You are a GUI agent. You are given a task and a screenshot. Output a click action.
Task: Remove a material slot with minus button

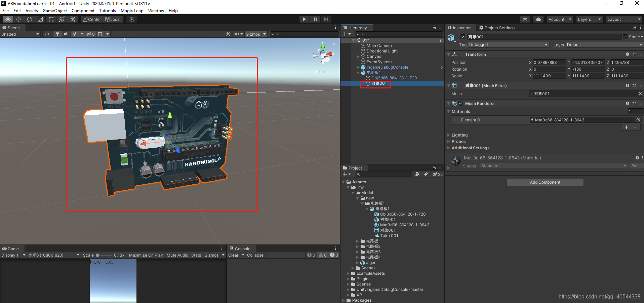(635, 127)
